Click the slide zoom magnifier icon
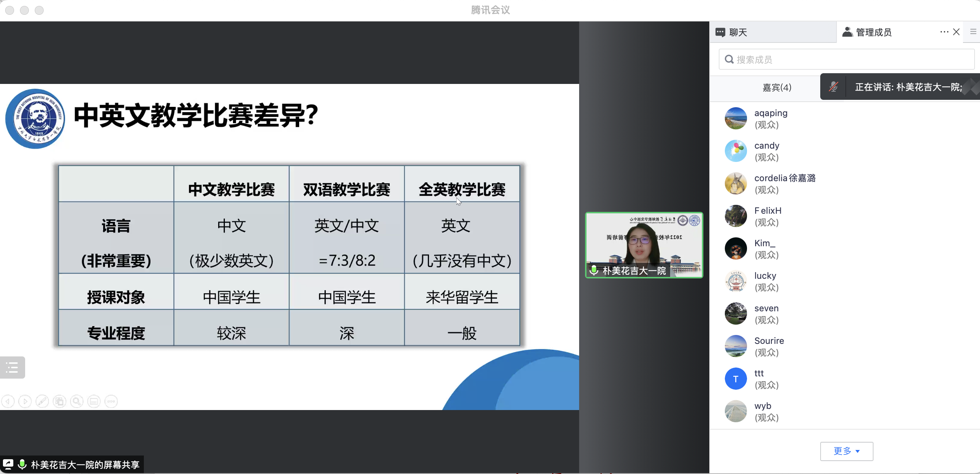 tap(77, 401)
